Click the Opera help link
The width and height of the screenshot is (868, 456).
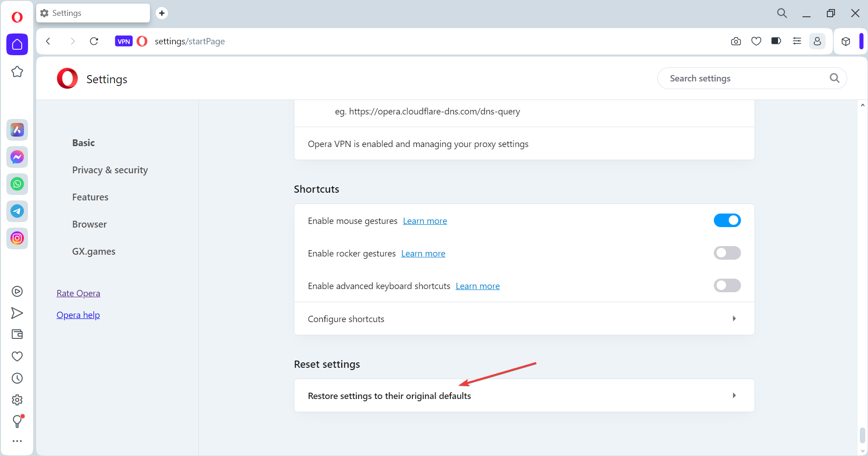pyautogui.click(x=78, y=315)
